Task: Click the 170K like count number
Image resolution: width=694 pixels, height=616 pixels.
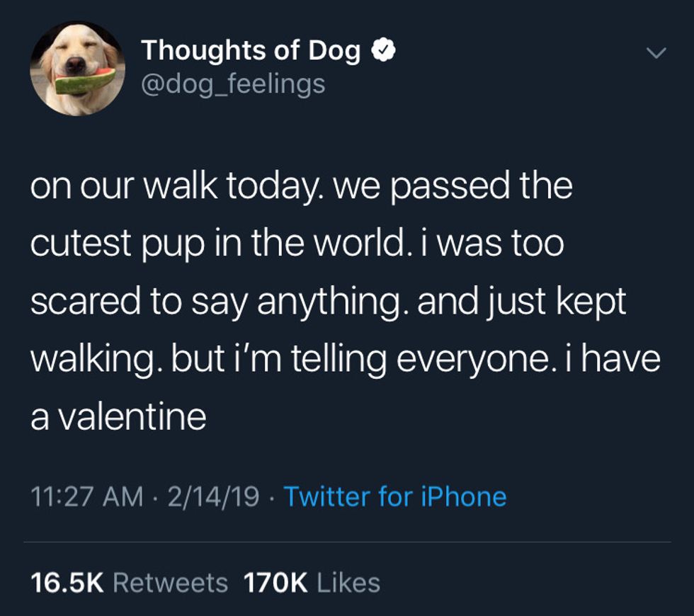Action: (275, 583)
